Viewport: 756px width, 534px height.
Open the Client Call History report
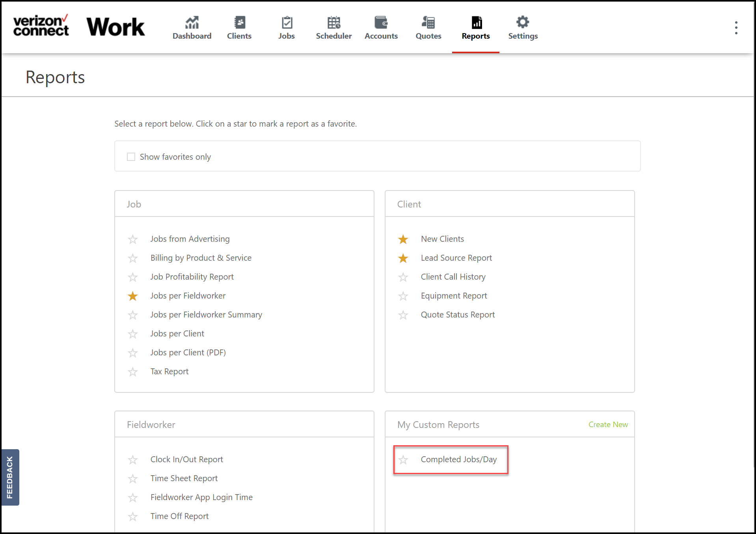pos(453,277)
